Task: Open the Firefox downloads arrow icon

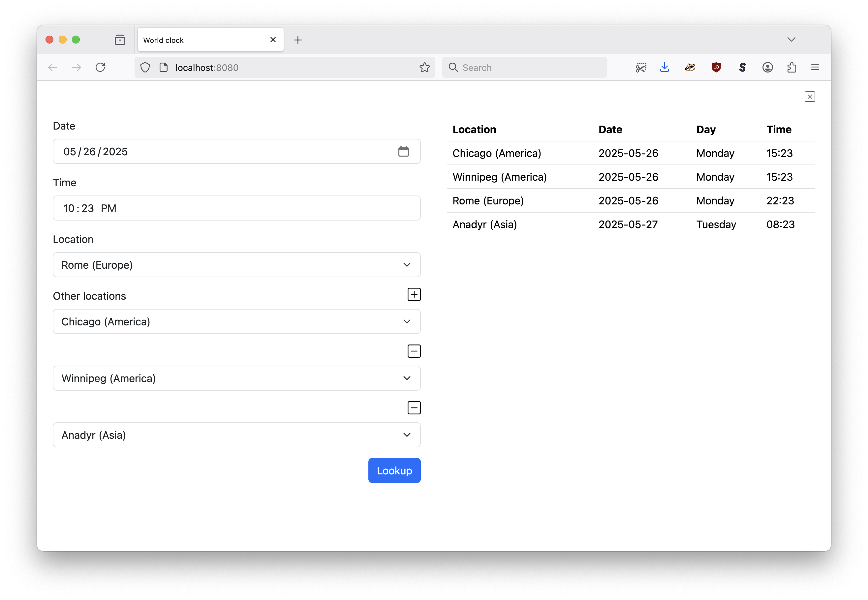Action: point(664,68)
